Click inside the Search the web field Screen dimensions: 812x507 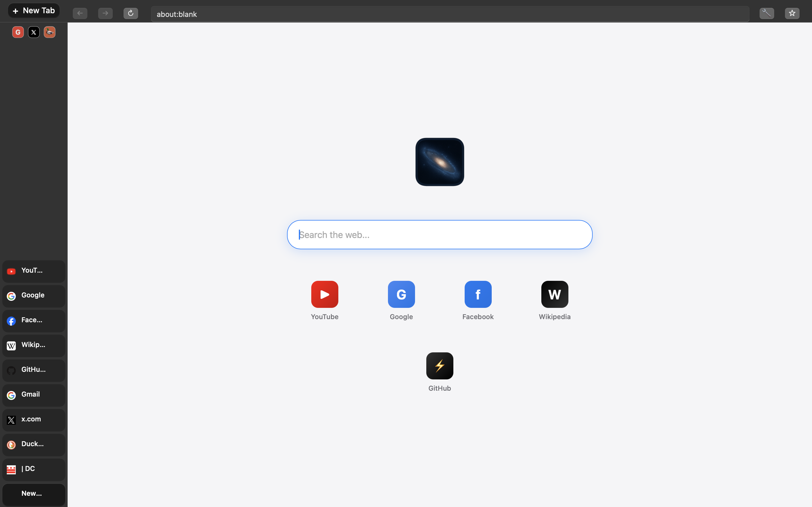pyautogui.click(x=439, y=234)
